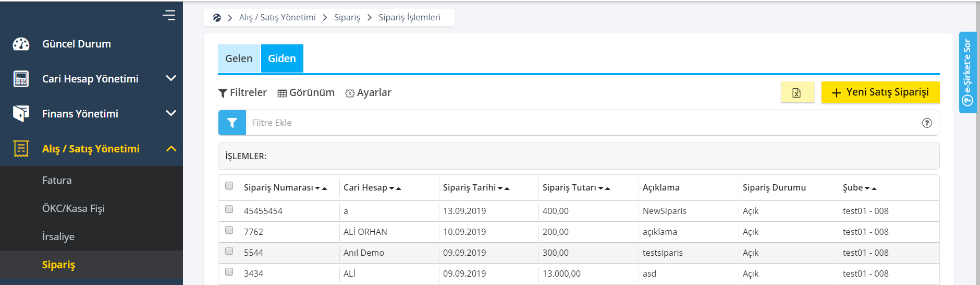
Task: Open İrsaliye submenu item
Action: pyautogui.click(x=58, y=236)
